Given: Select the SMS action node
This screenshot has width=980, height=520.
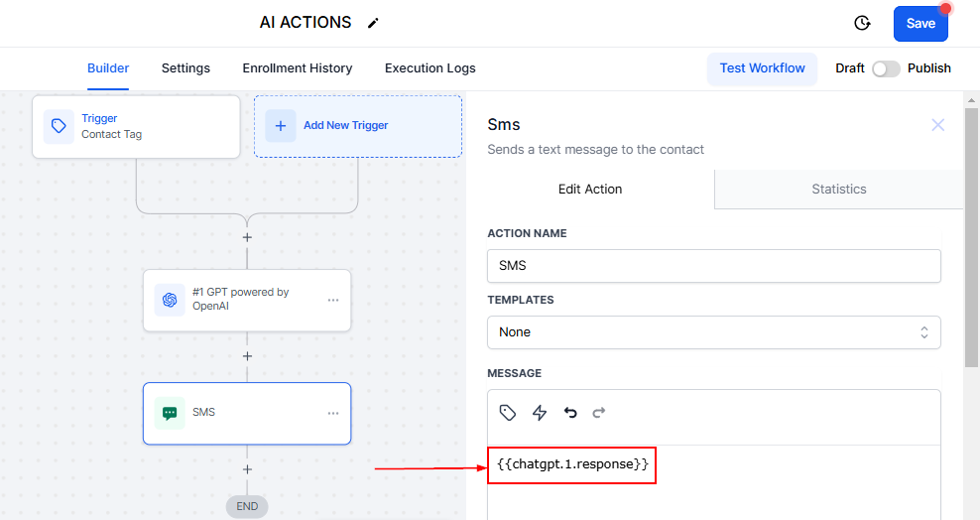Looking at the screenshot, I should pyautogui.click(x=247, y=413).
